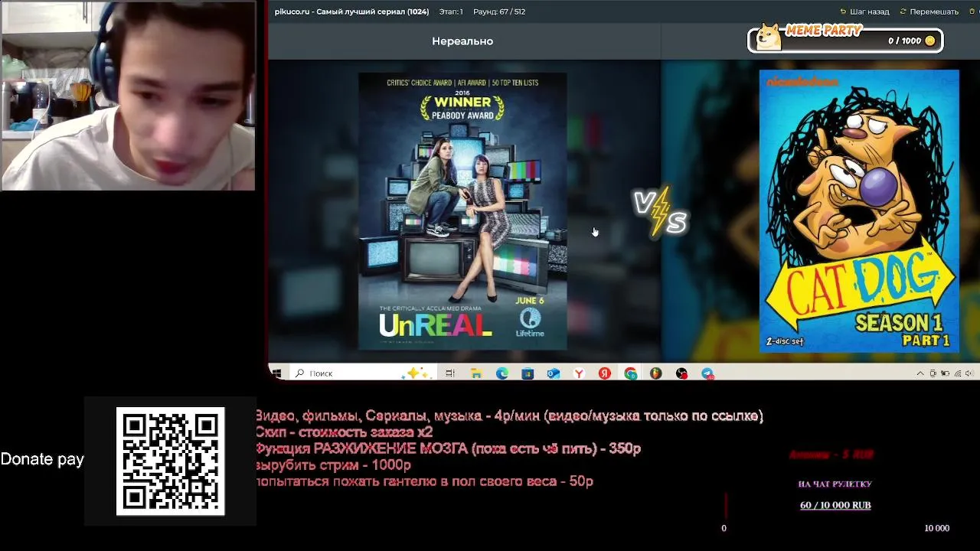Choose the UnREAL poster

point(462,211)
